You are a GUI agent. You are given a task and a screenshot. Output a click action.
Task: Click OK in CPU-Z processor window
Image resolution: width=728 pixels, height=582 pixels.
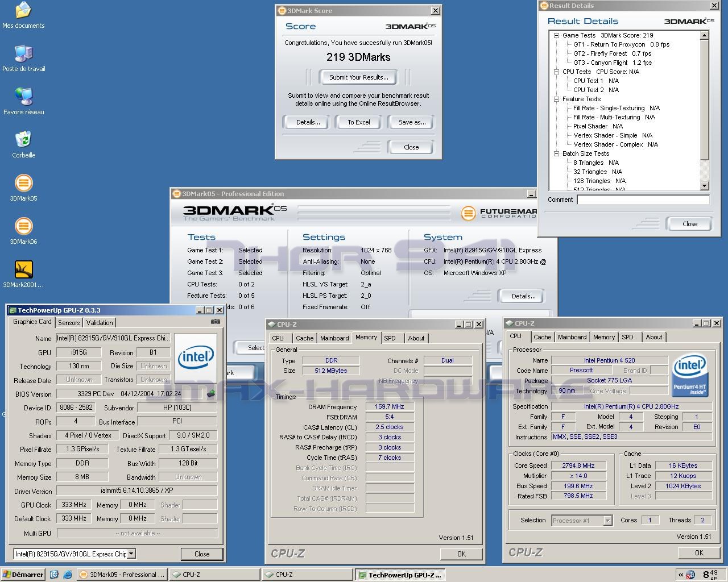pyautogui.click(x=699, y=553)
